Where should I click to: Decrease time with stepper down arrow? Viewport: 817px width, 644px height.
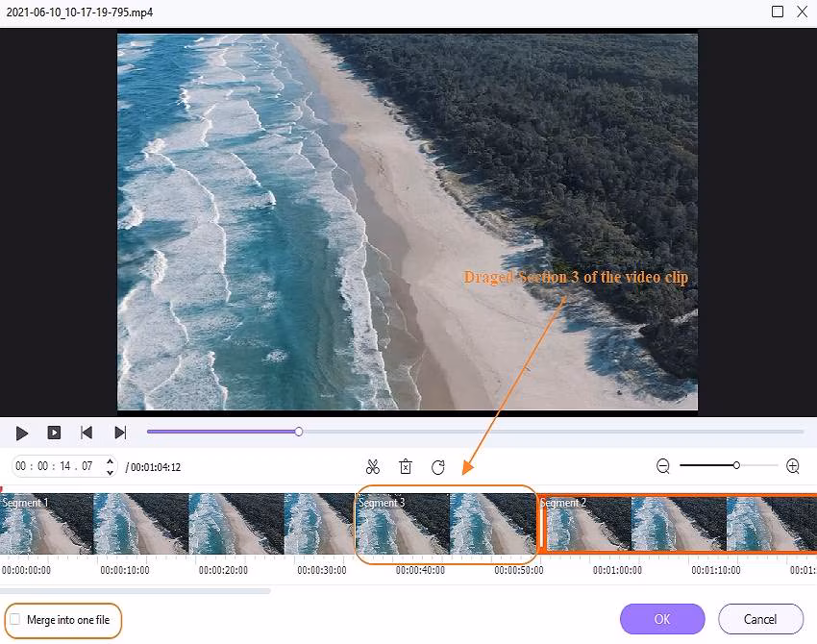click(110, 472)
